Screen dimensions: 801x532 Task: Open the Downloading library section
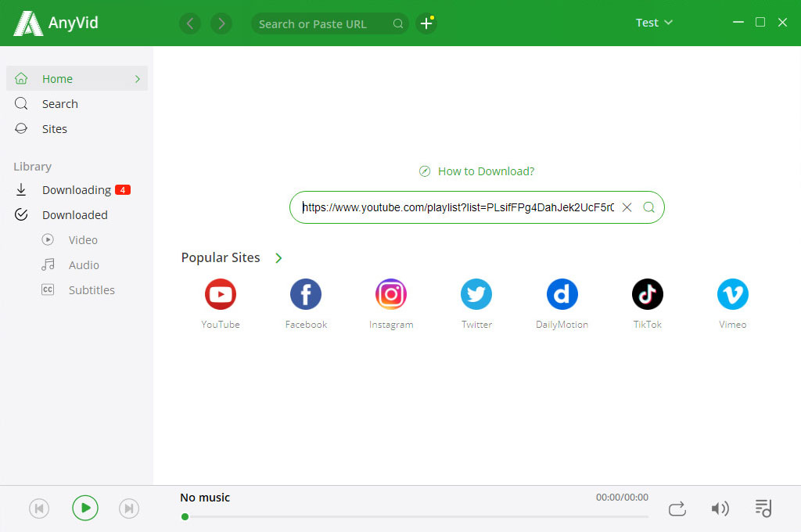point(77,189)
